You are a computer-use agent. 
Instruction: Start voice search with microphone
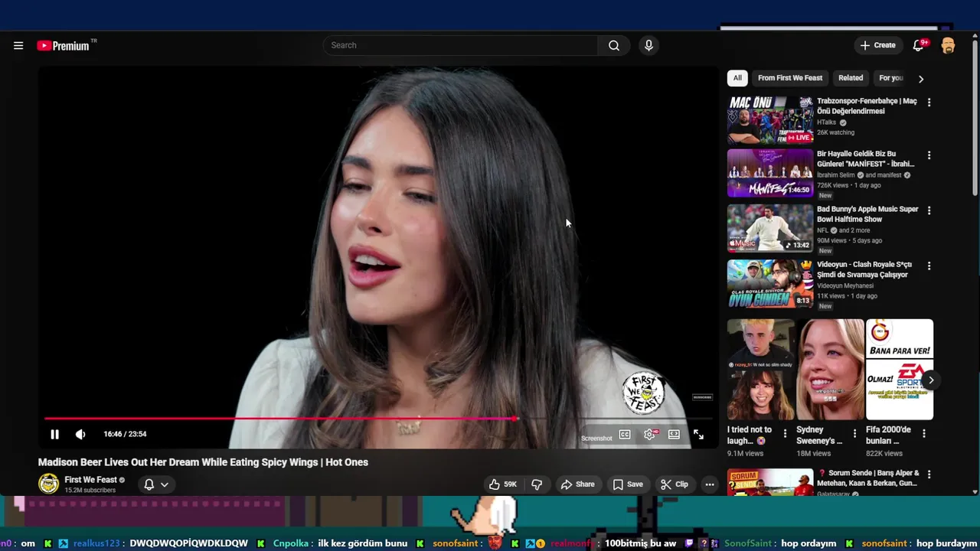pyautogui.click(x=648, y=45)
